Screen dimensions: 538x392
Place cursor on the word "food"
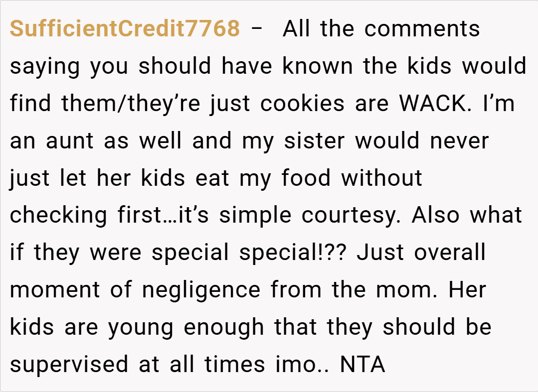(x=306, y=178)
